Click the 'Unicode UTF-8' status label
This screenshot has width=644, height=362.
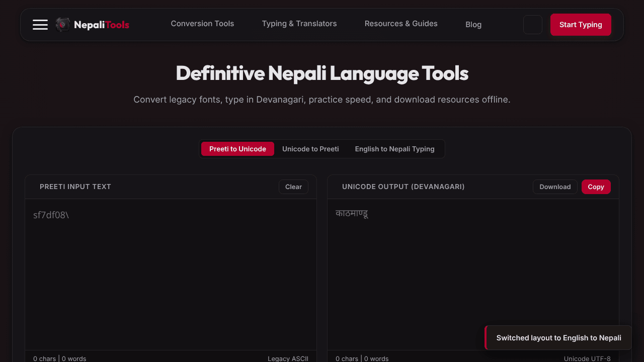pos(587,358)
